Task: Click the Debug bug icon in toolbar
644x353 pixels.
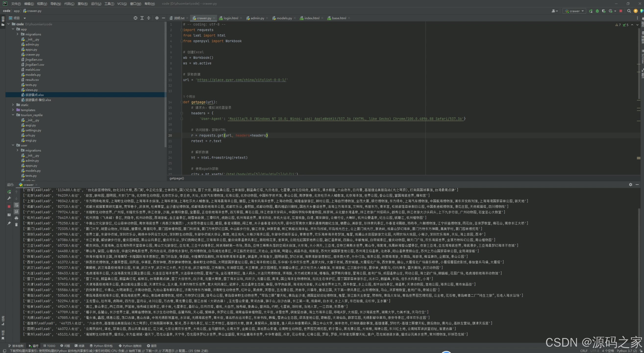Action: (x=597, y=11)
